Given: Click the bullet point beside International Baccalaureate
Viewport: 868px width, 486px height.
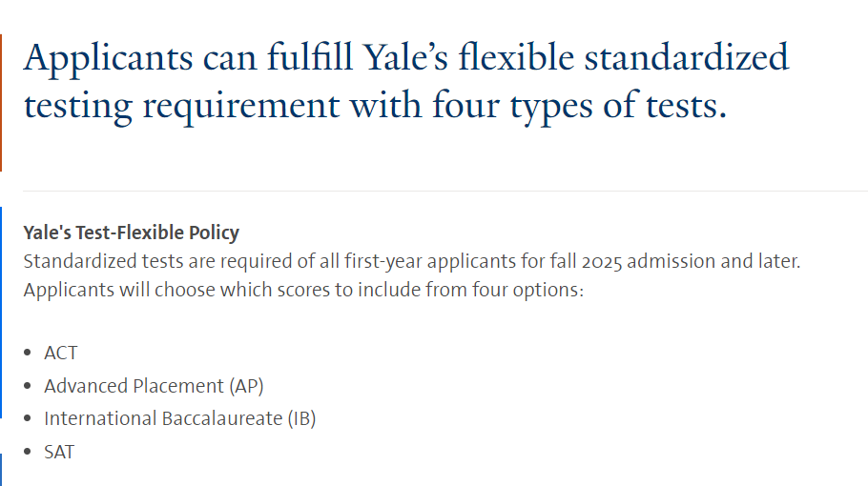Looking at the screenshot, I should (x=28, y=418).
